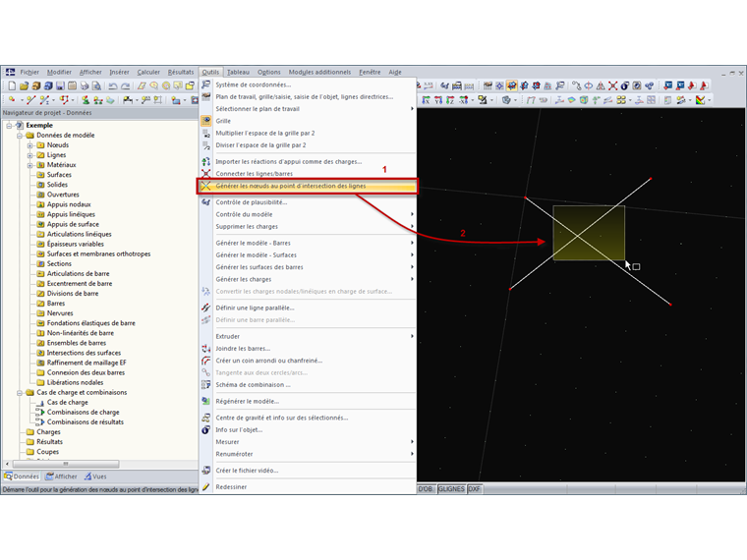Click the navigator scroll-left arrow
The width and height of the screenshot is (747, 560).
click(x=7, y=464)
